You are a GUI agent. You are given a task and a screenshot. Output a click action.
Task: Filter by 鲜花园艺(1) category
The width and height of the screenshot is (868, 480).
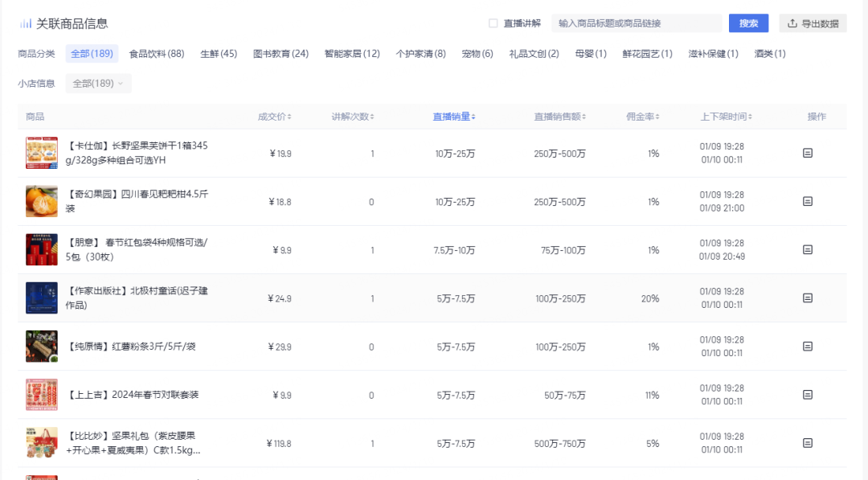click(647, 54)
